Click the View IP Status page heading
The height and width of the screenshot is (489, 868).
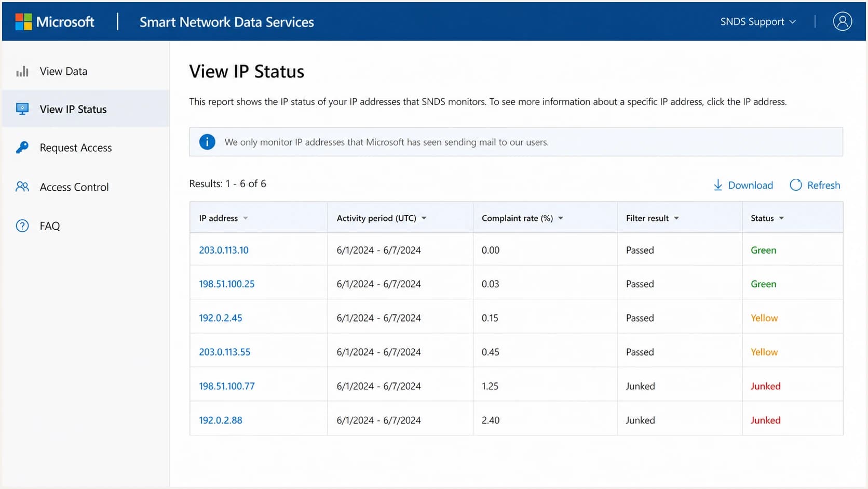pos(247,71)
